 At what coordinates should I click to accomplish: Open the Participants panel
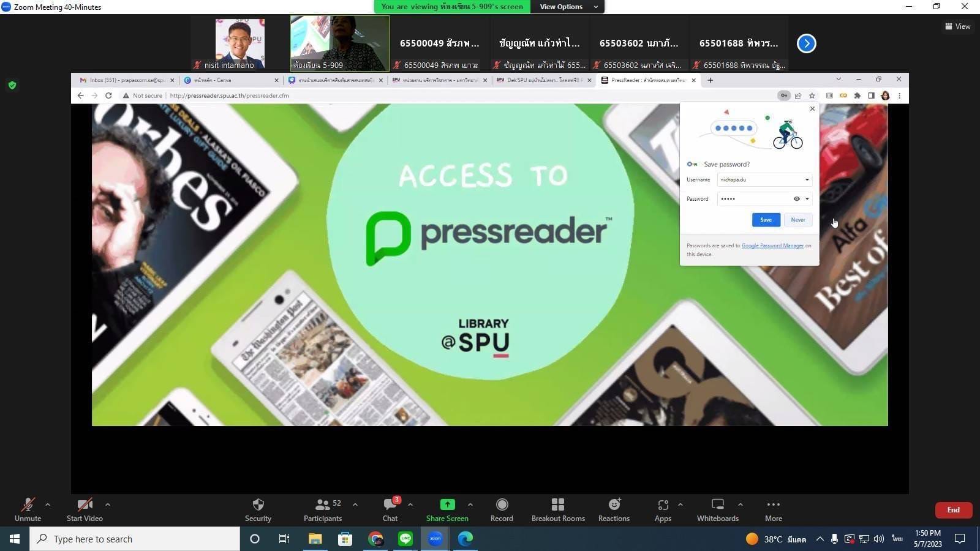pyautogui.click(x=322, y=505)
